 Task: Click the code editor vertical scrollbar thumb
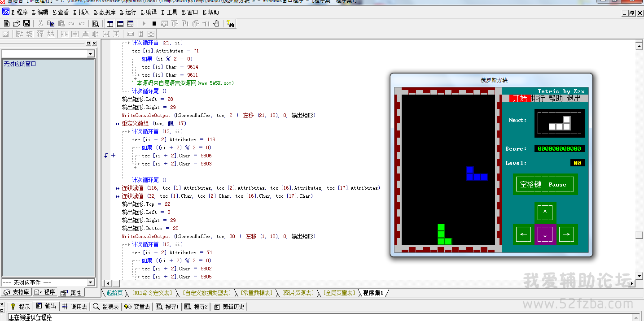point(639,234)
